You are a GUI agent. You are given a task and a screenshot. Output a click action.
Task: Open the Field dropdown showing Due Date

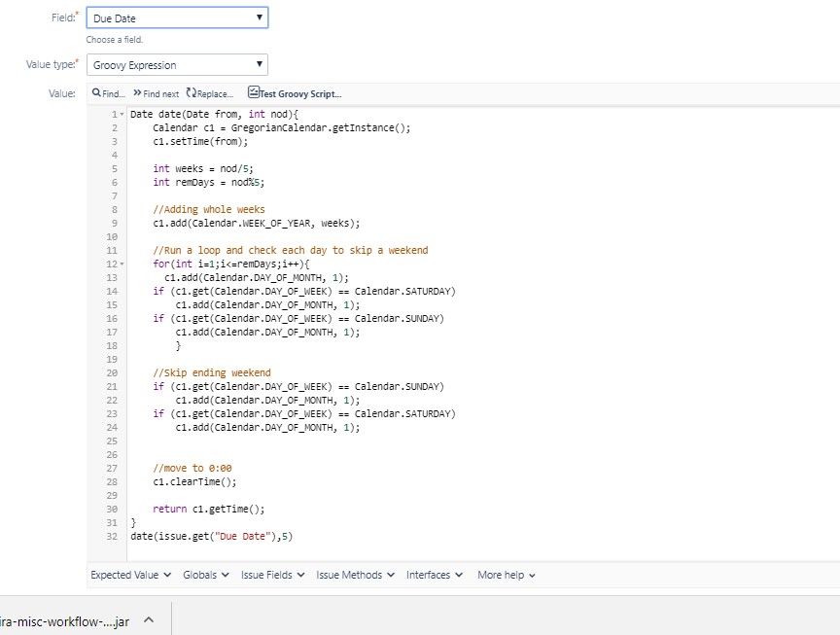[x=177, y=18]
